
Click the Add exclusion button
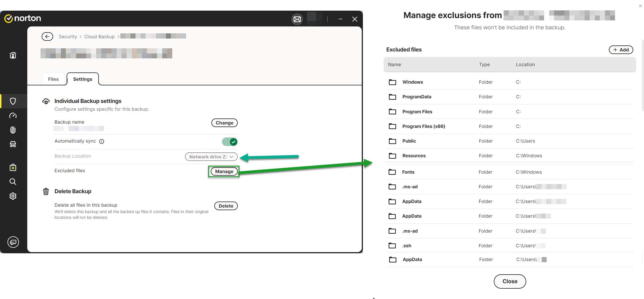[x=621, y=50]
